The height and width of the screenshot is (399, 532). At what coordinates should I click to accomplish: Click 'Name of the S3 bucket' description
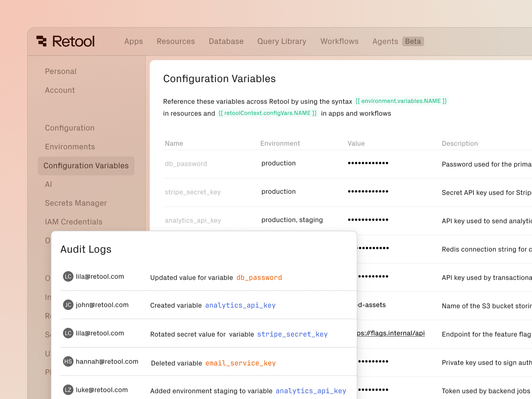[487, 306]
